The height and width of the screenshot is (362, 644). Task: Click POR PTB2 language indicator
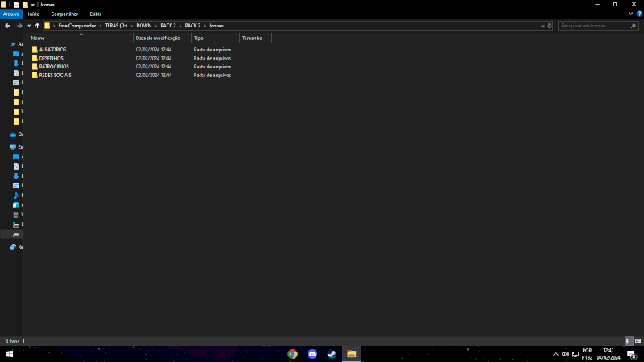pos(588,354)
